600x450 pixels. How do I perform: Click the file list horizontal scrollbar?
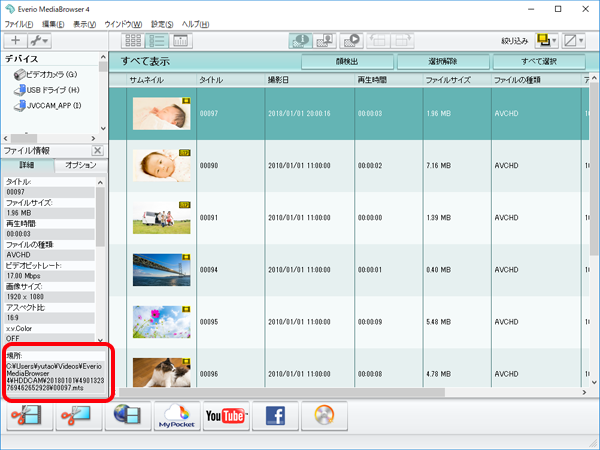(282, 392)
